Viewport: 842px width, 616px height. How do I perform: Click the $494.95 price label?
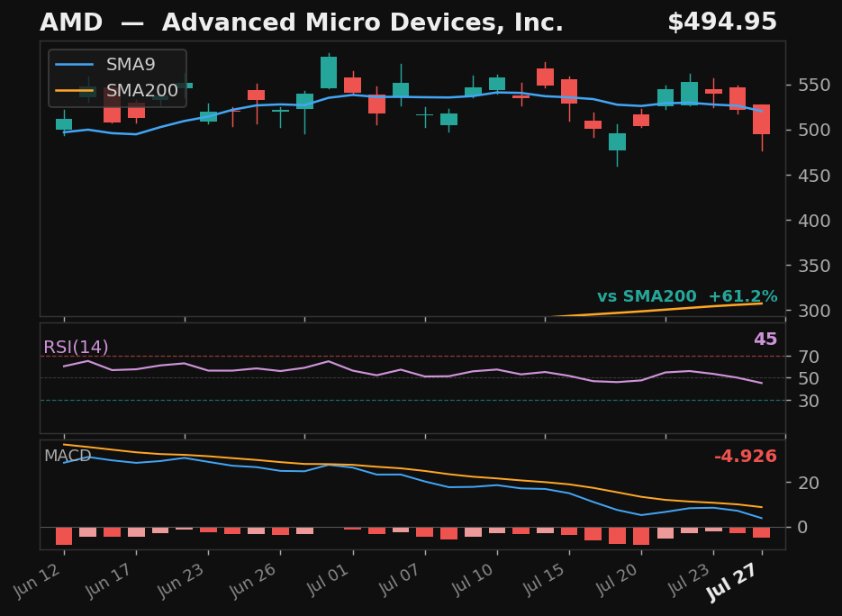(721, 22)
